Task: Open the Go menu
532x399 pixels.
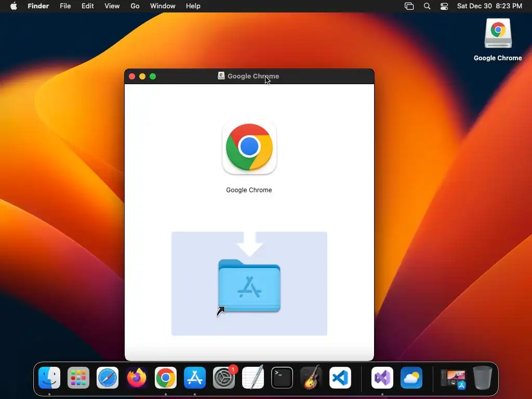Action: tap(135, 6)
